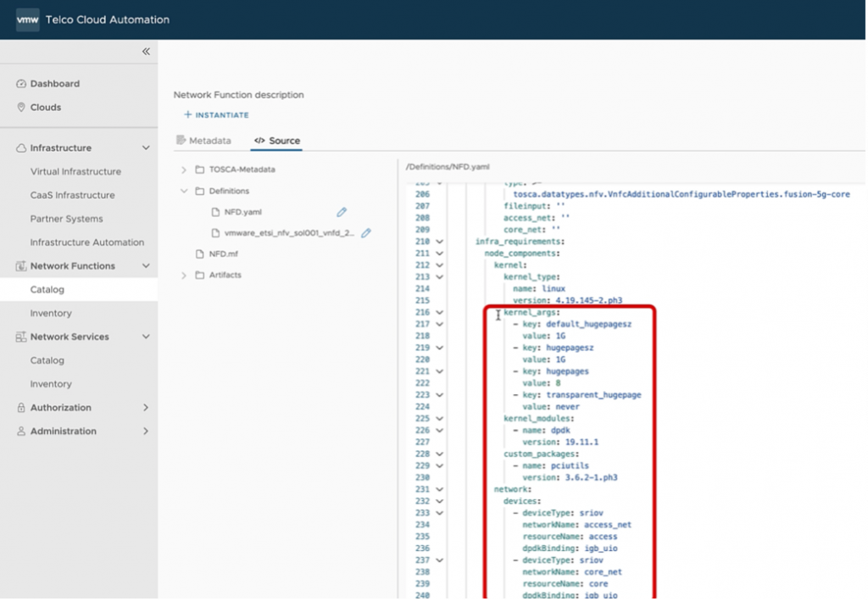Click the VMware logo in header
This screenshot has width=868, height=601.
pyautogui.click(x=27, y=19)
